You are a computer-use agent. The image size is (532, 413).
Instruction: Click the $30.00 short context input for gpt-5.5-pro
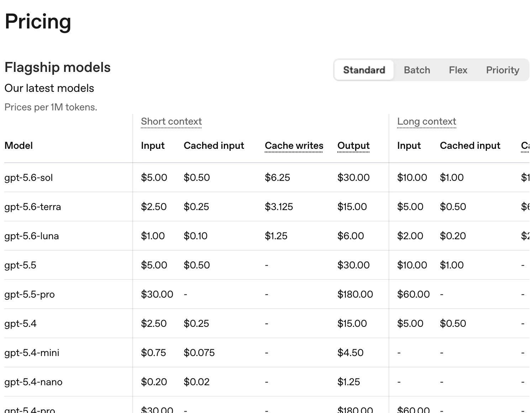[x=157, y=294]
